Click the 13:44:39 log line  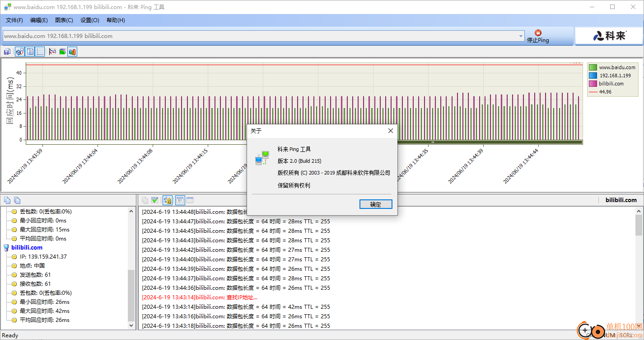coord(236,269)
